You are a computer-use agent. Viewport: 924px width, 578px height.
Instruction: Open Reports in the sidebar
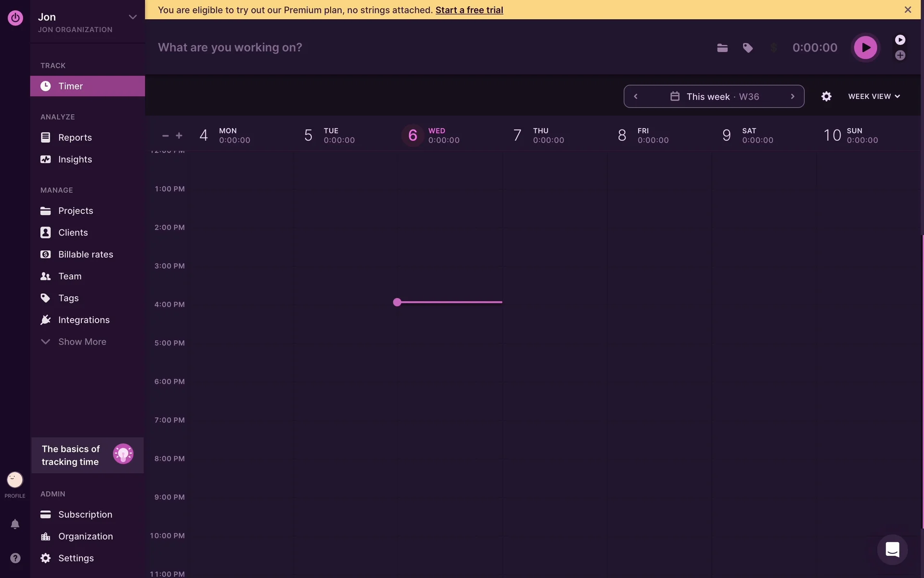(x=75, y=137)
